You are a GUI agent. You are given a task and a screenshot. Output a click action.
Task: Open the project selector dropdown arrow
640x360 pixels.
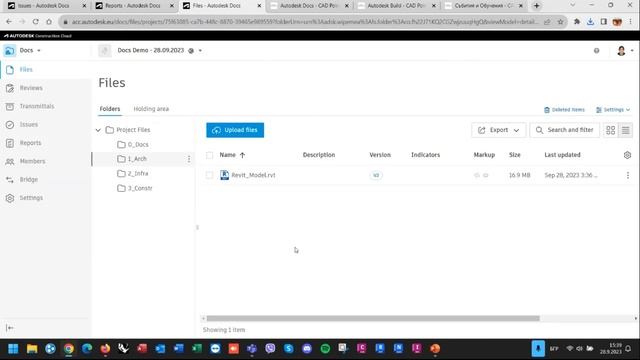click(200, 51)
